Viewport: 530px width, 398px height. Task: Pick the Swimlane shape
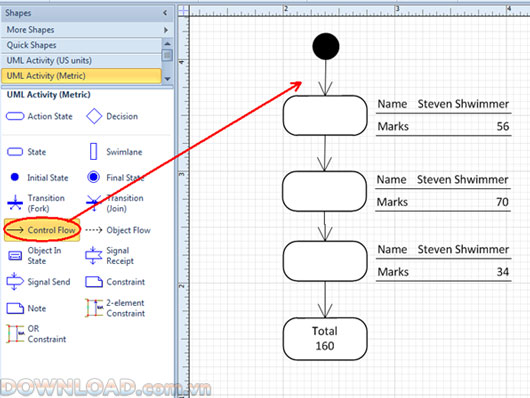coord(115,151)
